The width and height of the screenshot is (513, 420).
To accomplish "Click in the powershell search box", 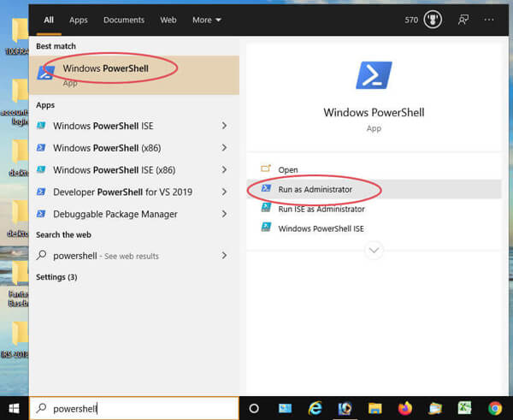I will coord(137,408).
